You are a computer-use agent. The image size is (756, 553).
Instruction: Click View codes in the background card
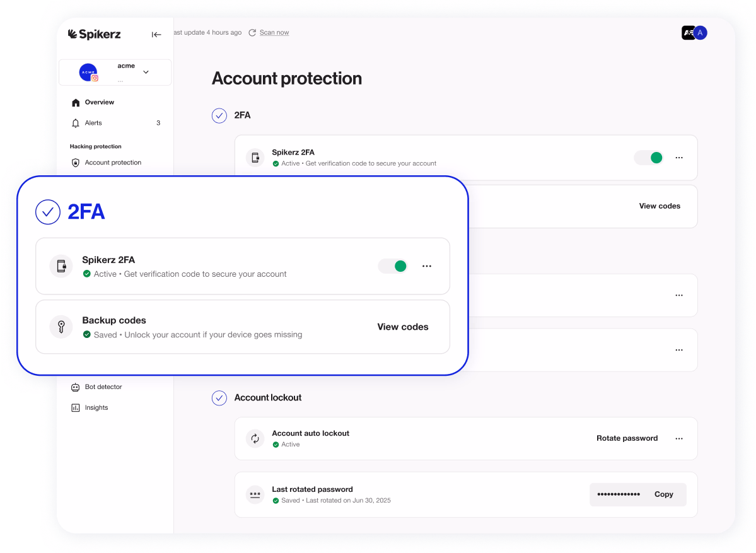[660, 206]
